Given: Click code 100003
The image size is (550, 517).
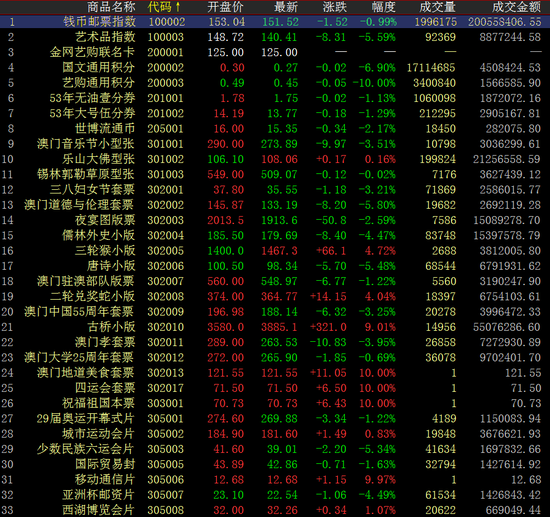Looking at the screenshot, I should point(166,37).
